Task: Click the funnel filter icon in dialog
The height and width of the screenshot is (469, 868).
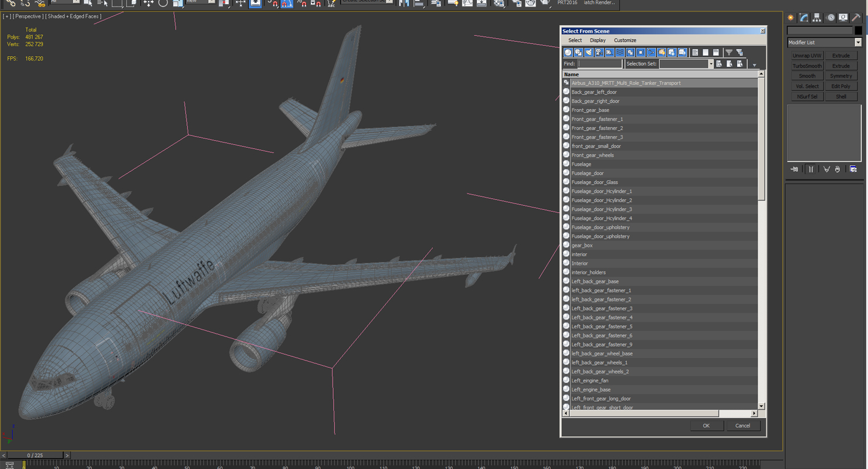Action: point(729,52)
